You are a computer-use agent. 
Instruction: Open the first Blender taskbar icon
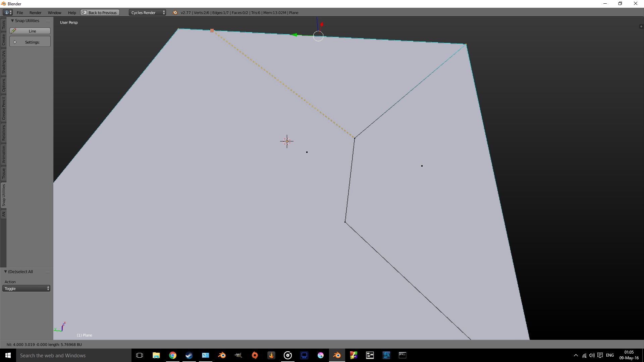[x=222, y=355]
